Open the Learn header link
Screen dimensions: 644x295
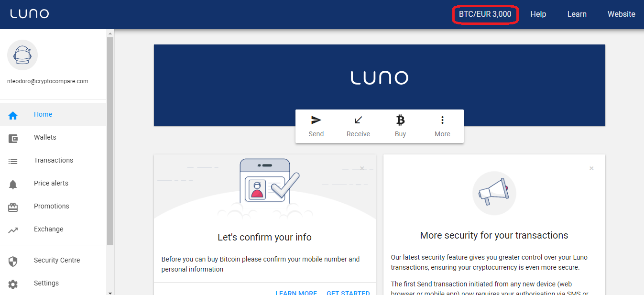(577, 14)
